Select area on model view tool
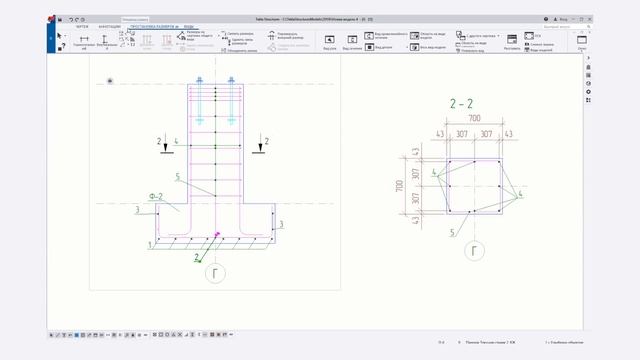This screenshot has height=360, width=640. pos(428,36)
